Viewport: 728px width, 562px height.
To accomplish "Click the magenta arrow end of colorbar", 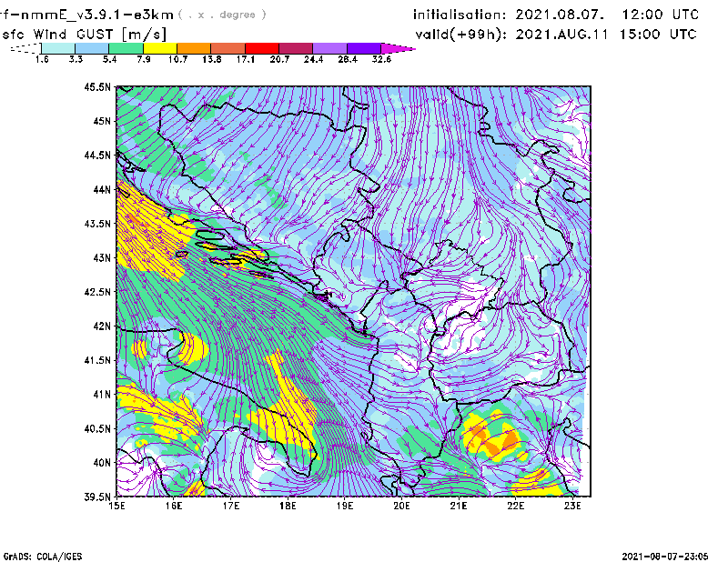I will [x=398, y=48].
